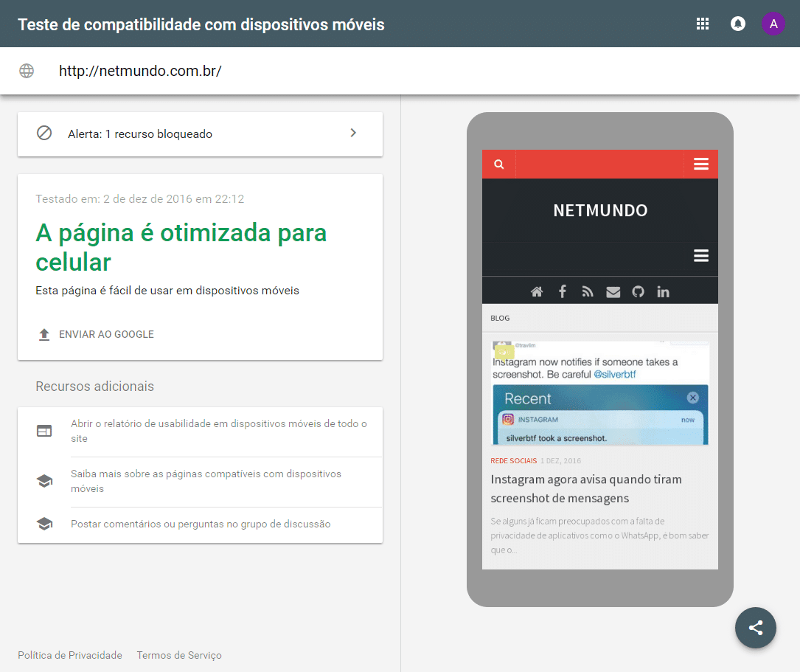Click the RSS feed icon in preview
The height and width of the screenshot is (672, 800).
(587, 292)
